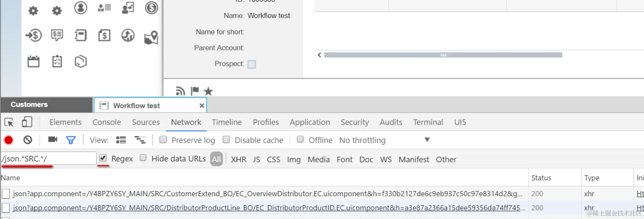This screenshot has width=644, height=219.
Task: Open the Audits tab
Action: pyautogui.click(x=391, y=122)
